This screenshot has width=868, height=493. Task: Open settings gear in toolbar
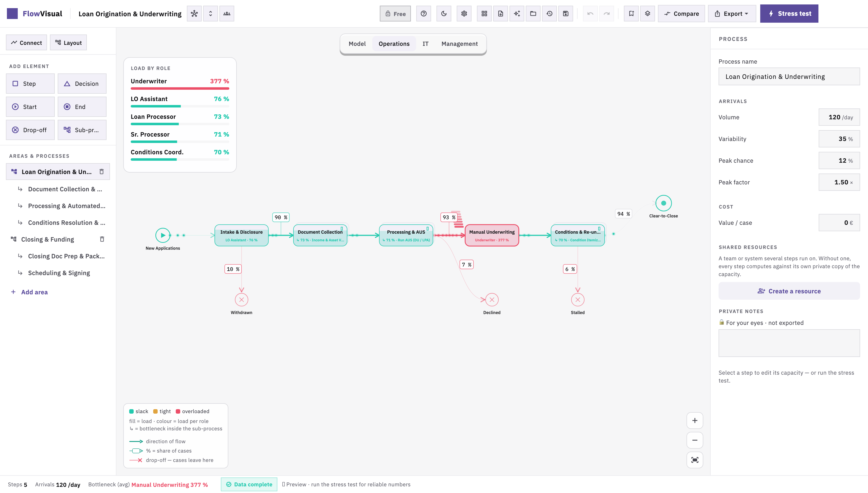(464, 14)
